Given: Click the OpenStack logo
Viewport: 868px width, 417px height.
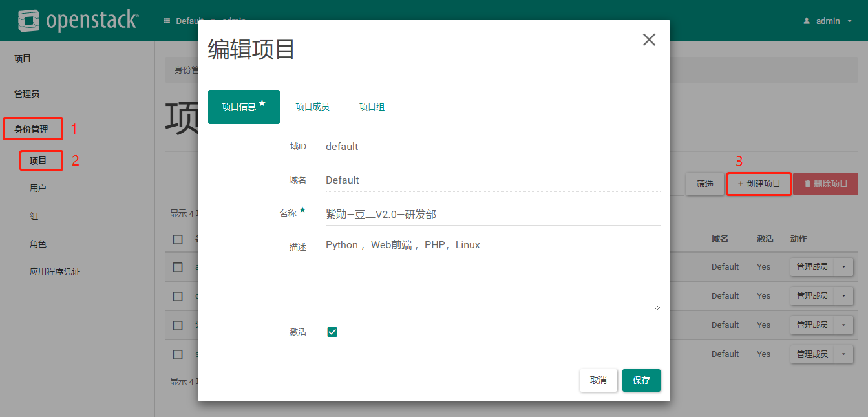Looking at the screenshot, I should [78, 21].
